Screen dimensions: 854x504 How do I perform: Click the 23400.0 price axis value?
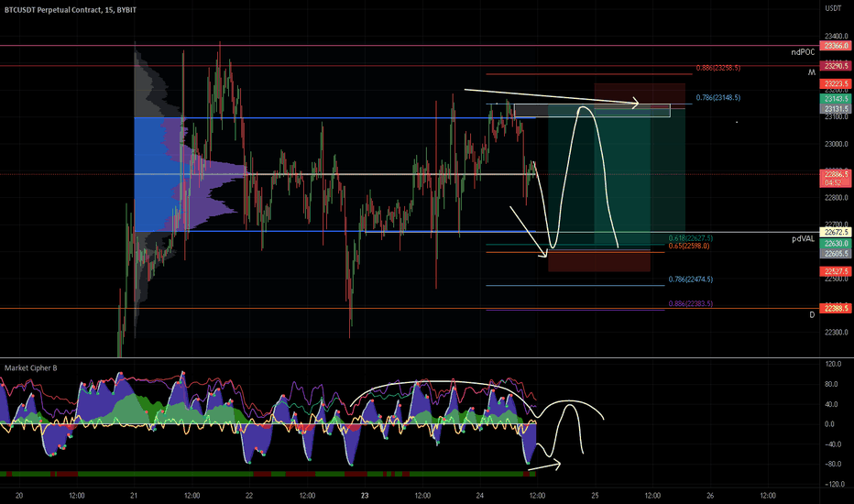[x=836, y=36]
